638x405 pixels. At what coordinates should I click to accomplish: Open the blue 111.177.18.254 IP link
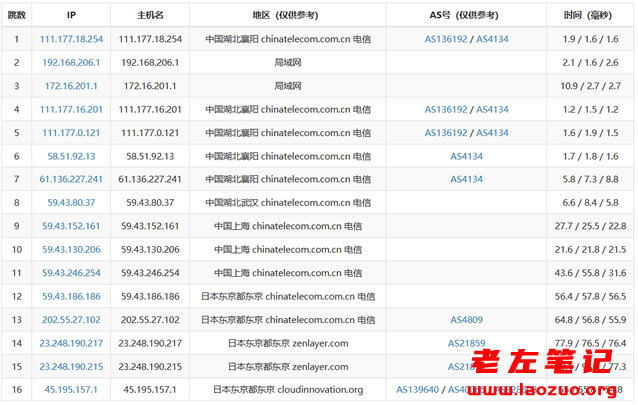click(x=71, y=39)
